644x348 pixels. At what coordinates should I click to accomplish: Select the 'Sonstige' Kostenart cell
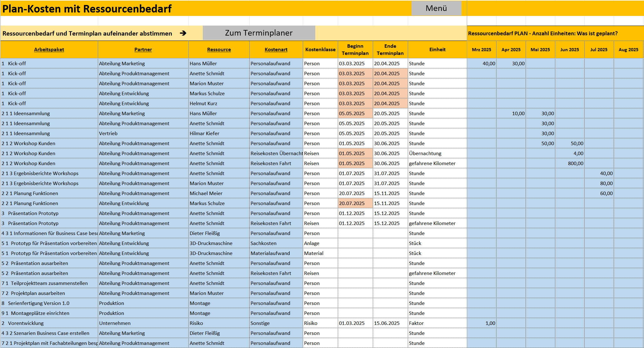(x=276, y=323)
